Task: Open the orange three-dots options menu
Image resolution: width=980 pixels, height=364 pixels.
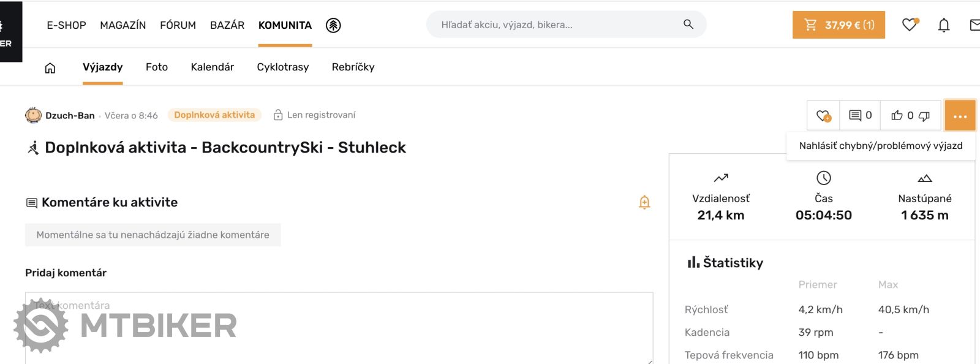Action: click(x=960, y=115)
